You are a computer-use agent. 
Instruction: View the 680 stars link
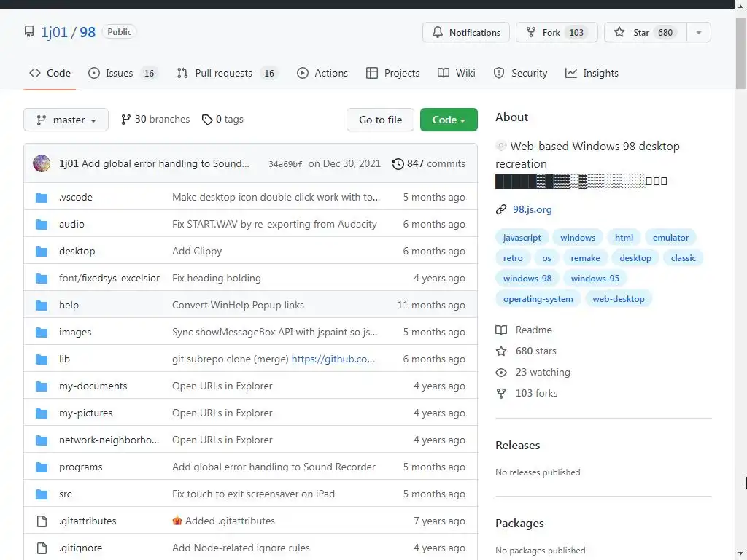click(x=526, y=351)
